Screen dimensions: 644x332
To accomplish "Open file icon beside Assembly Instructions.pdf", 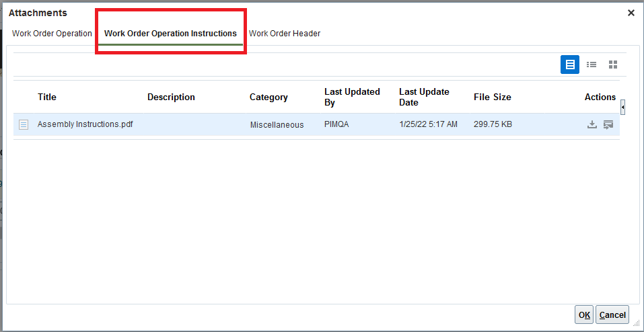I will tap(24, 124).
